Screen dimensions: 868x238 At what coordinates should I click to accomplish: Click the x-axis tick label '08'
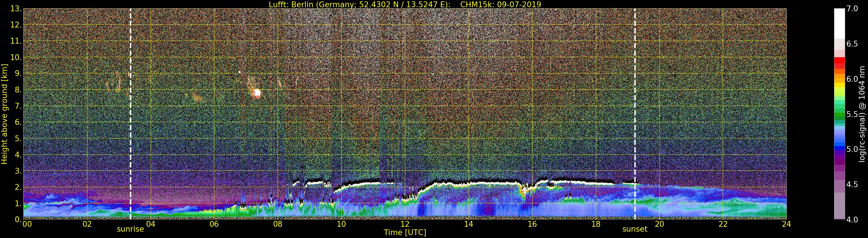point(278,224)
